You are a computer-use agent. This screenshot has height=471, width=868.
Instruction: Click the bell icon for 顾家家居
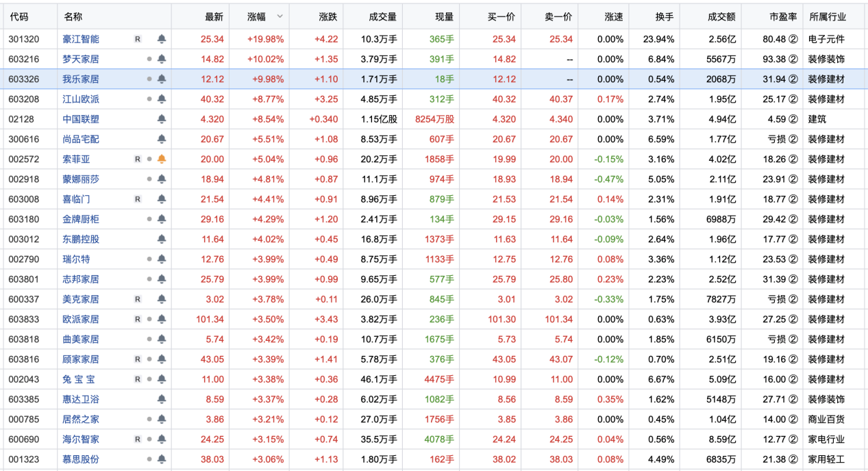click(x=162, y=359)
